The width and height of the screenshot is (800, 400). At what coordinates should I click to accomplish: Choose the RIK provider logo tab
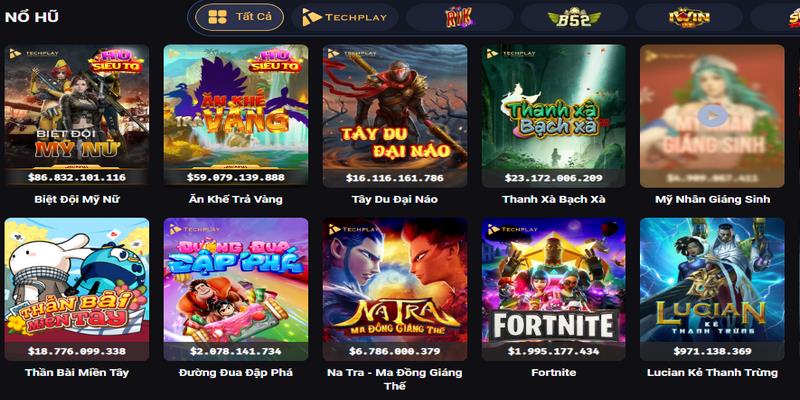[460, 17]
